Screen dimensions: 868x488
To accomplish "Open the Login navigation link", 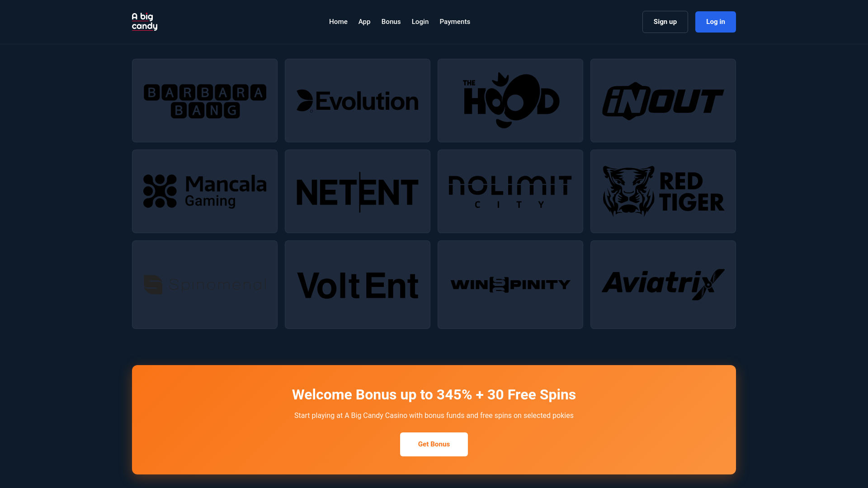I will 420,22.
